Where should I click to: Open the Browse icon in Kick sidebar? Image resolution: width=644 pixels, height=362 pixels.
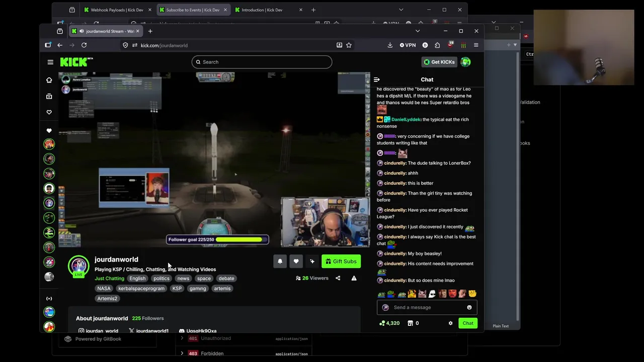click(49, 96)
